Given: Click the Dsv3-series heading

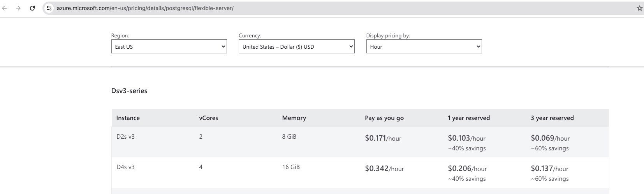Looking at the screenshot, I should pyautogui.click(x=129, y=91).
